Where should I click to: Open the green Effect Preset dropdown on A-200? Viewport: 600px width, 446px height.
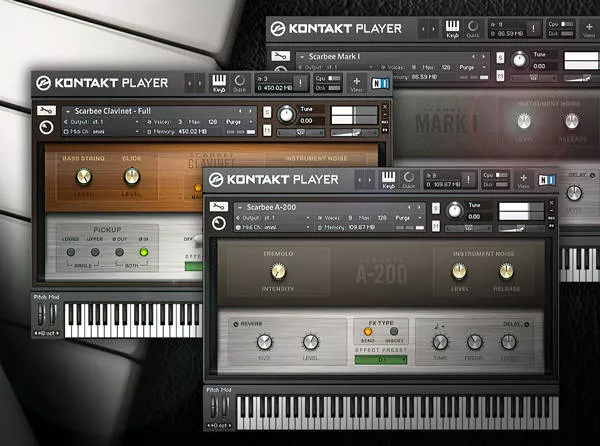pyautogui.click(x=381, y=360)
